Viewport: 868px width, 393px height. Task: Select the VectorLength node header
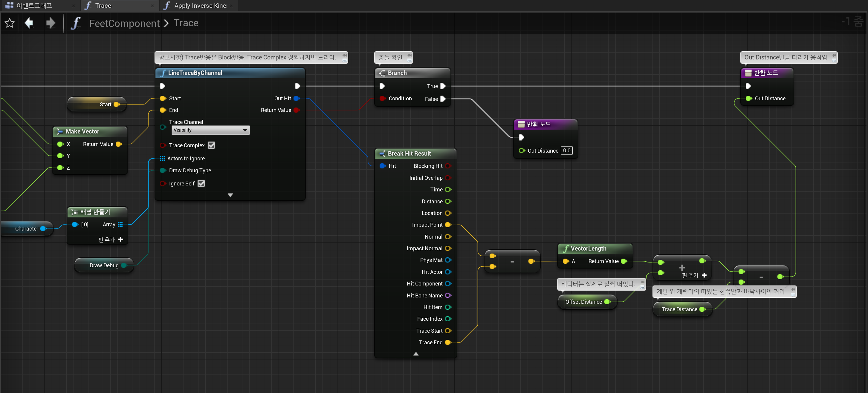tap(595, 248)
